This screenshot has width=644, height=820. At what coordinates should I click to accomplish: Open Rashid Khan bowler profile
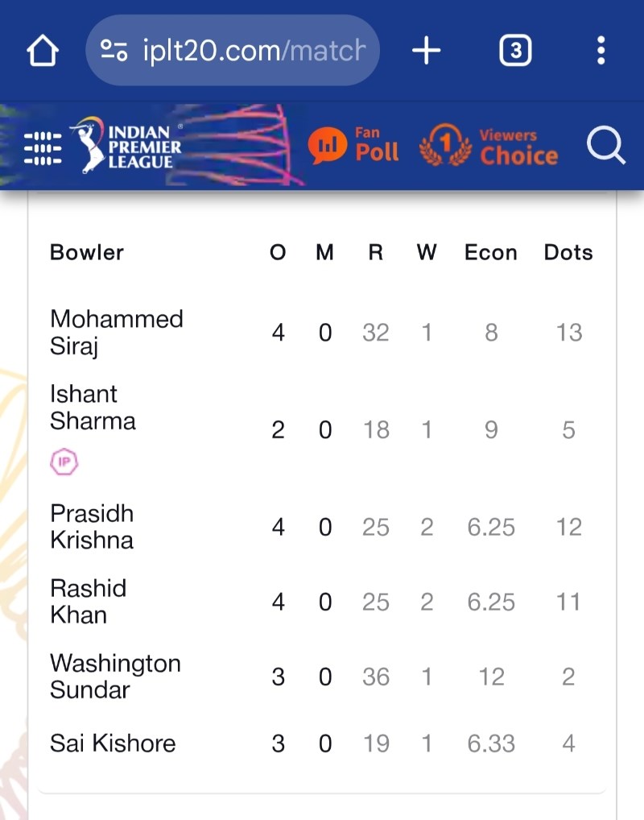pyautogui.click(x=88, y=602)
